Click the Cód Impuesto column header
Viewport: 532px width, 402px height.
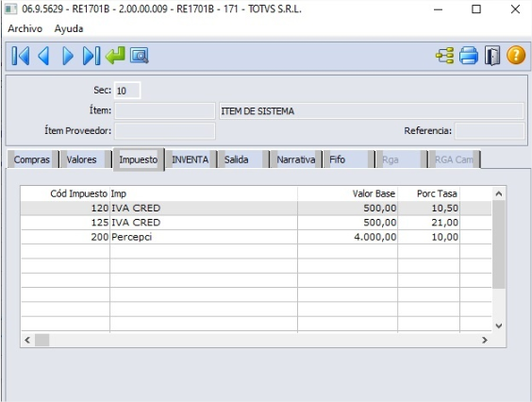65,193
